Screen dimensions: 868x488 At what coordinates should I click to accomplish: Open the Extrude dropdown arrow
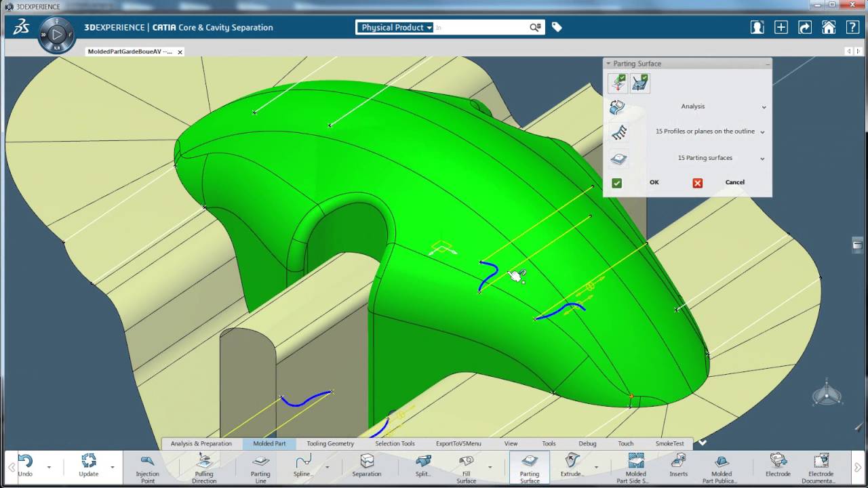pyautogui.click(x=596, y=467)
